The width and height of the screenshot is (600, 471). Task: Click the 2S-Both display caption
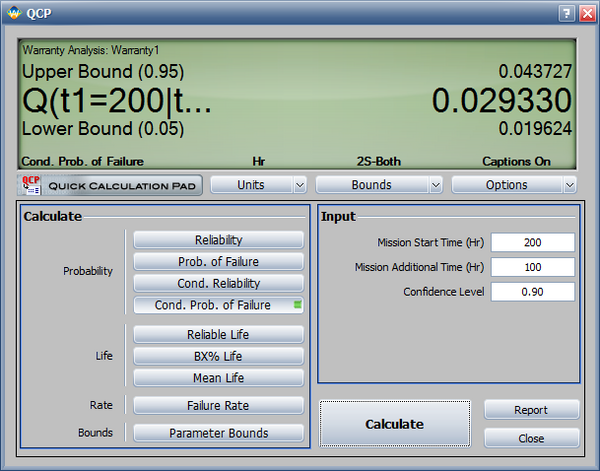pyautogui.click(x=379, y=161)
